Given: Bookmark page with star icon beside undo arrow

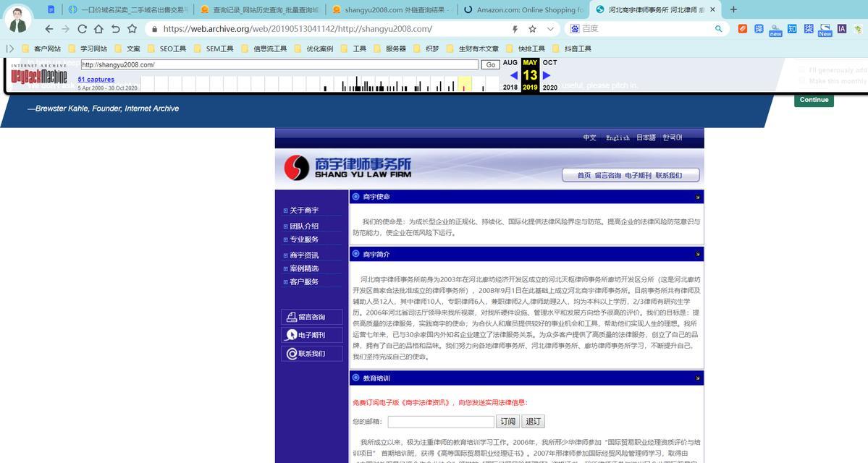Looking at the screenshot, I should click(132, 29).
